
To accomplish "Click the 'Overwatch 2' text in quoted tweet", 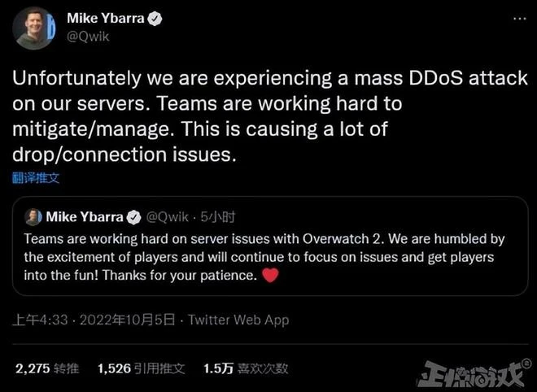I will [339, 240].
